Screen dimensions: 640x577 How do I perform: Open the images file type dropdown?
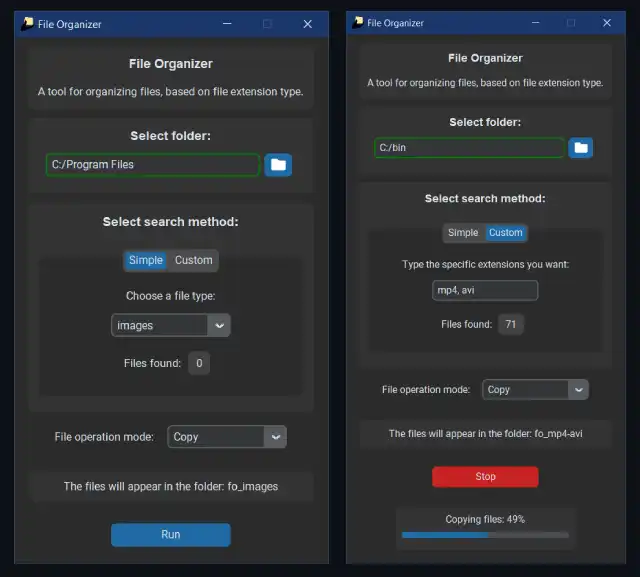(171, 325)
